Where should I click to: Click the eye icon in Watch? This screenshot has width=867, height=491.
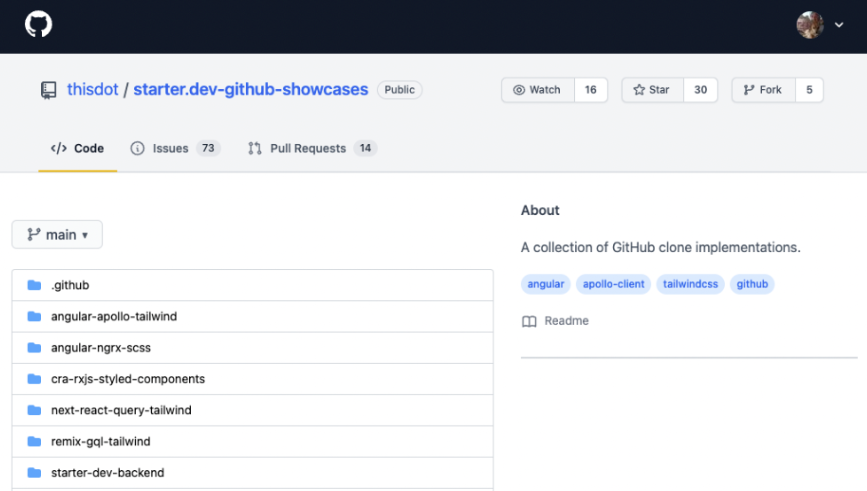tap(519, 90)
